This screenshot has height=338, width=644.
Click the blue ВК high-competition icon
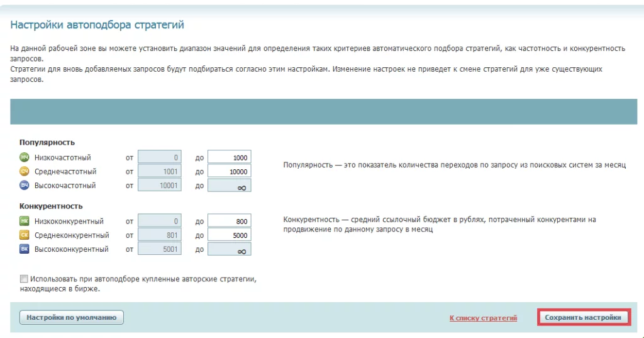click(x=25, y=249)
